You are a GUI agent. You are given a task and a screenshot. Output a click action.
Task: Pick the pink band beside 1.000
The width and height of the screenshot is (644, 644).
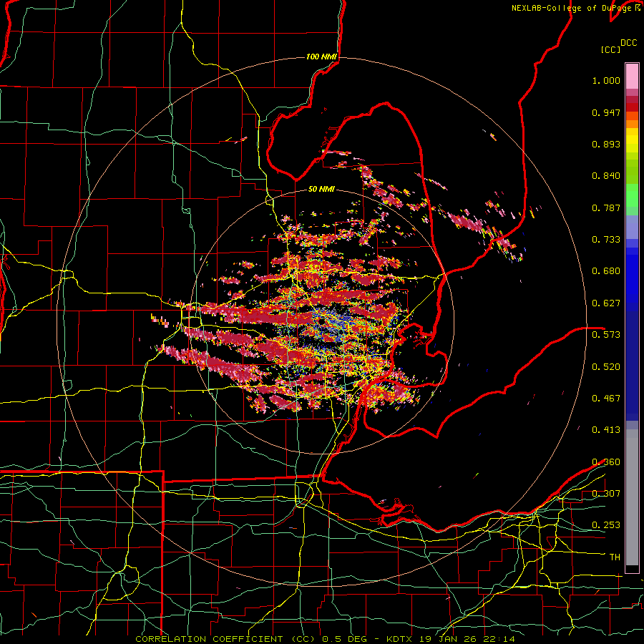click(x=632, y=77)
